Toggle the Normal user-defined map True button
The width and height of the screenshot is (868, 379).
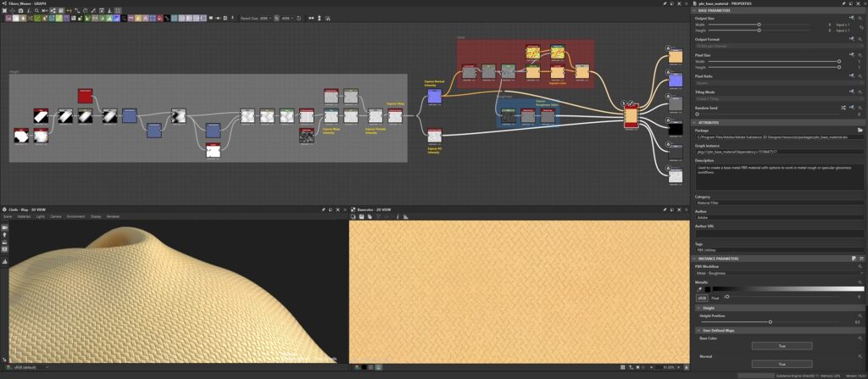pos(781,364)
